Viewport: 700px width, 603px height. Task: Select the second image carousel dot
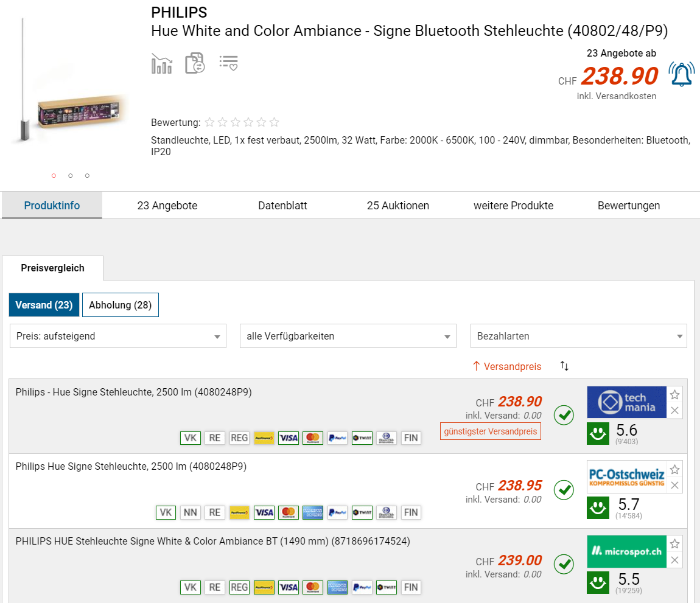[71, 176]
